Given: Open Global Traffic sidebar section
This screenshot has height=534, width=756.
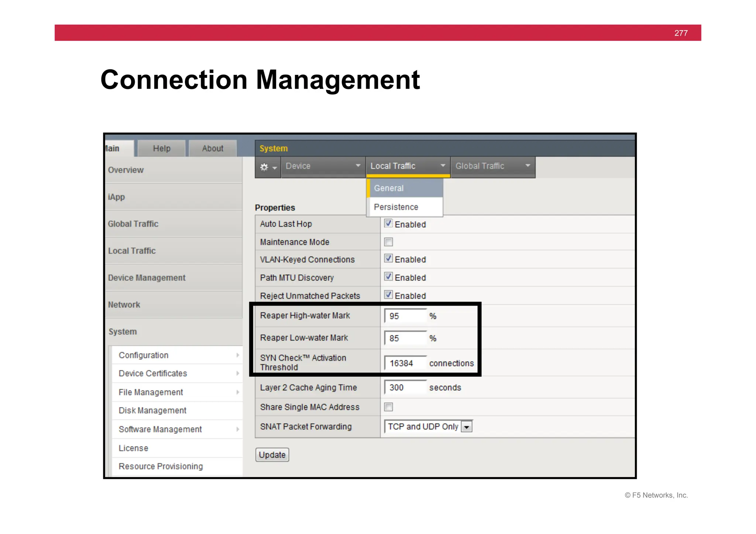Looking at the screenshot, I should (x=173, y=224).
